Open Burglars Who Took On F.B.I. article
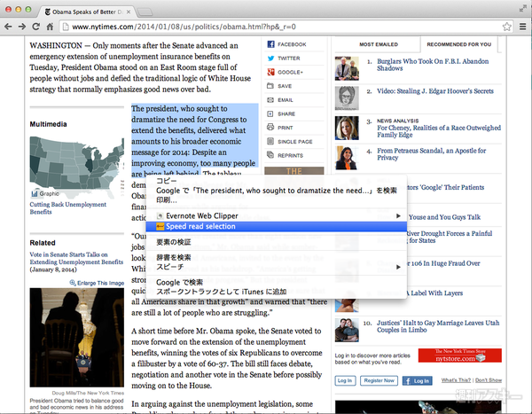Viewport: 532px width, 414px height. pyautogui.click(x=433, y=65)
